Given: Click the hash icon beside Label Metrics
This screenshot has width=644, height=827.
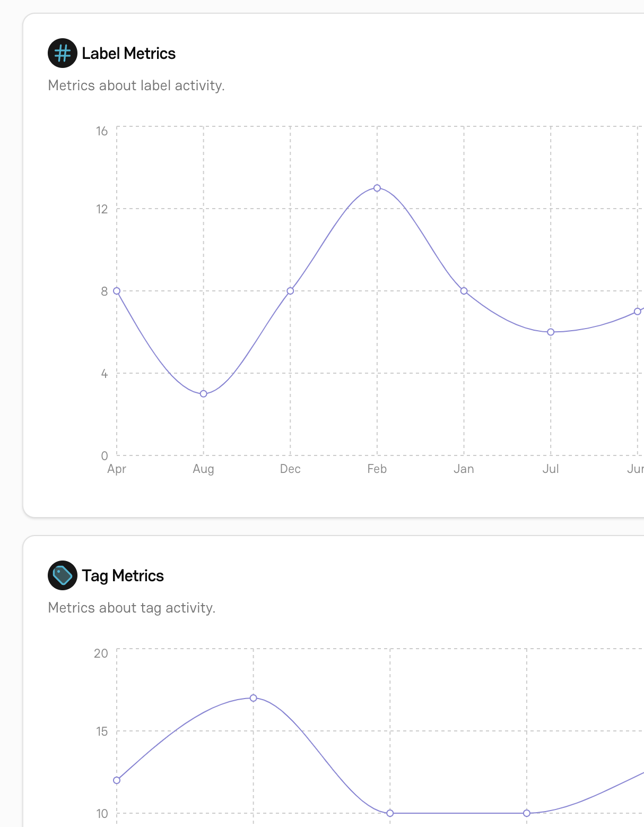Looking at the screenshot, I should pyautogui.click(x=63, y=53).
